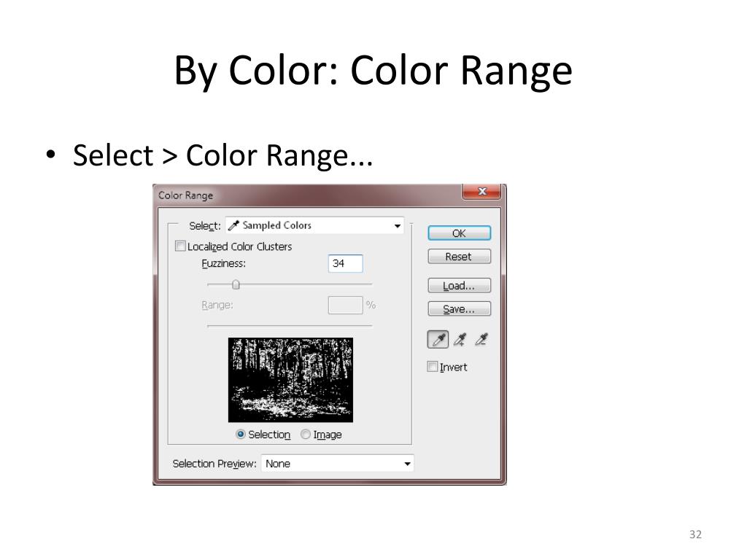Screen dimensions: 747x560
Task: Click the disabled Range slider track
Action: (290, 326)
